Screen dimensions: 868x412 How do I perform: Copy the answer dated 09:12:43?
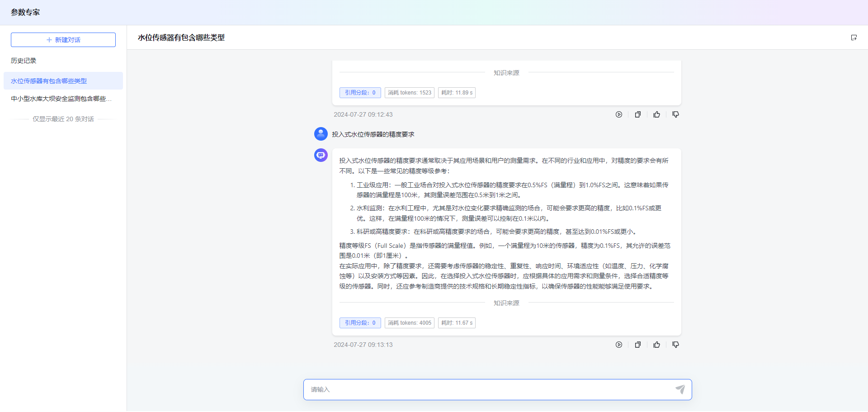point(638,115)
